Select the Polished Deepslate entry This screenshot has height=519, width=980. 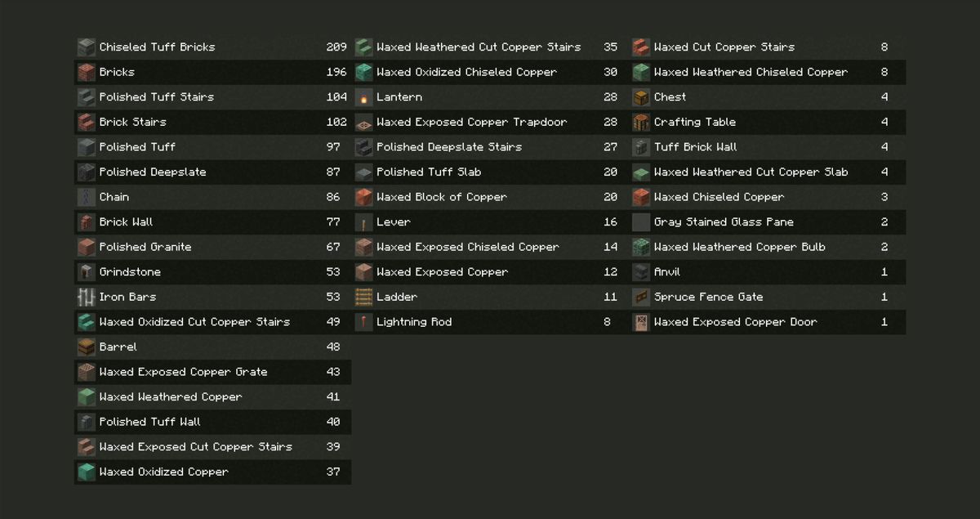[153, 172]
